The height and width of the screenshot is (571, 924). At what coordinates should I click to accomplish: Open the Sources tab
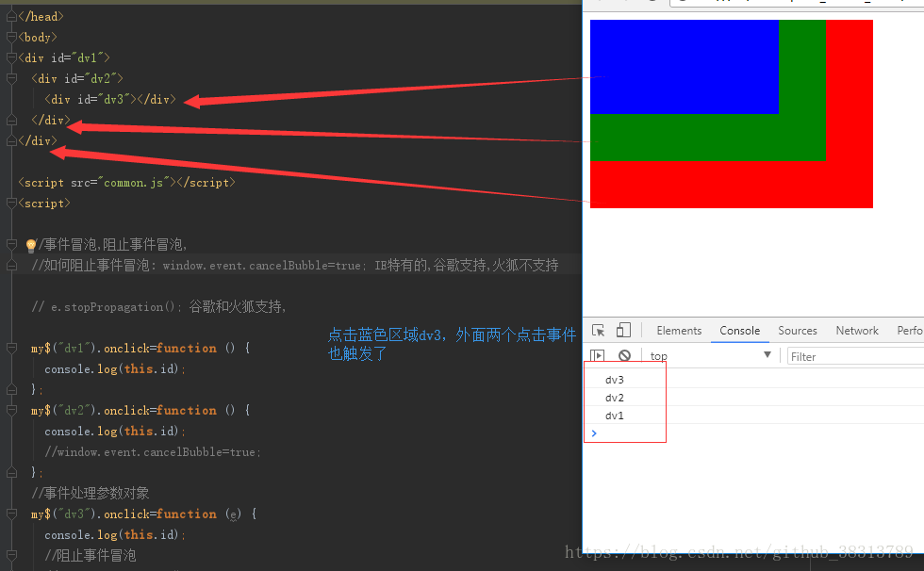pos(798,331)
